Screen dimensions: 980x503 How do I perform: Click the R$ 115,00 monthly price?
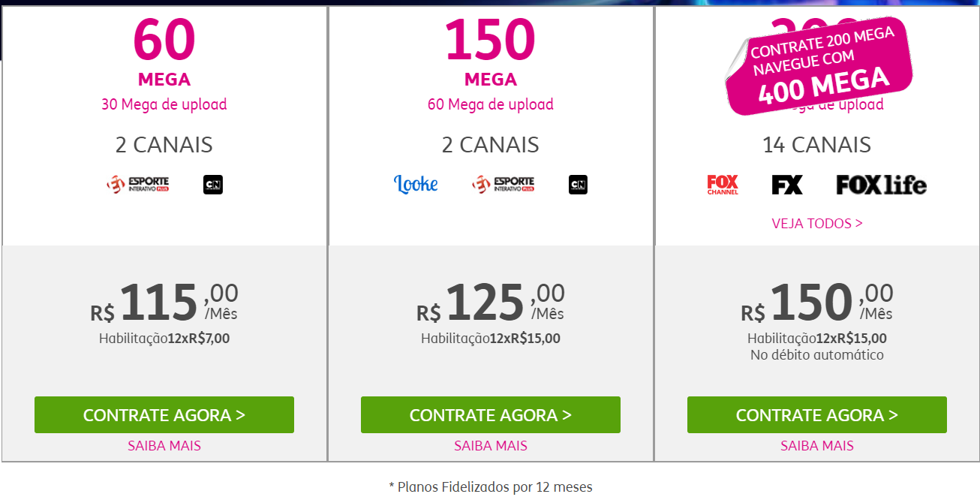(x=164, y=303)
